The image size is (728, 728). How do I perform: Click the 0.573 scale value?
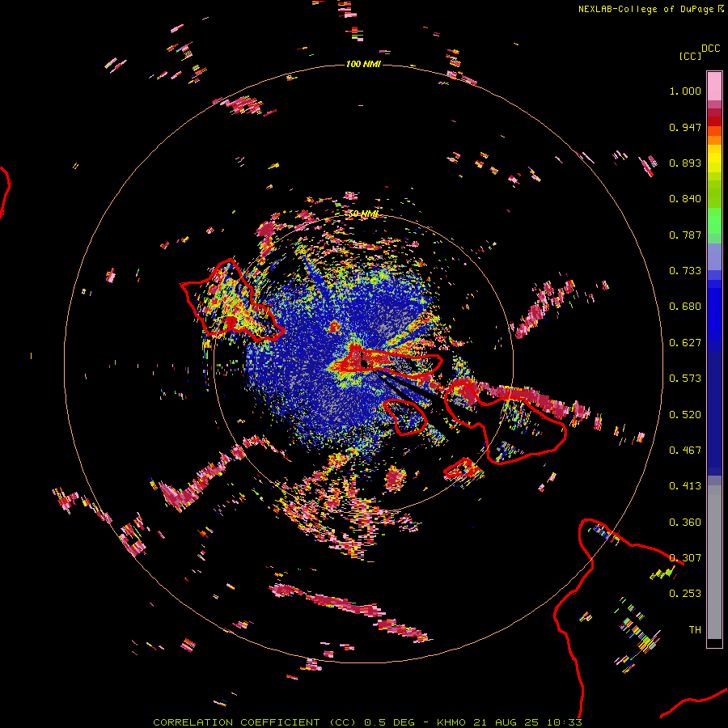(x=685, y=379)
